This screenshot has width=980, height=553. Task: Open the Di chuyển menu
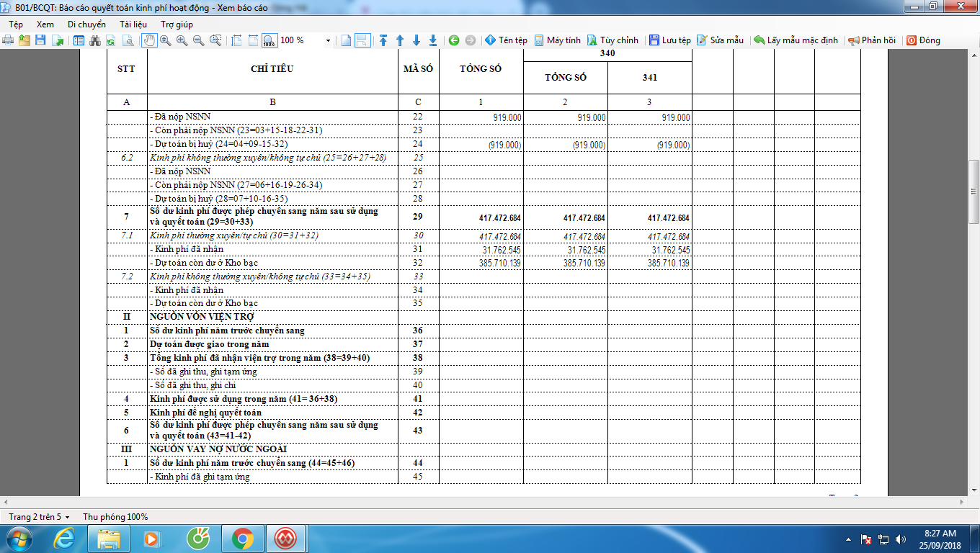86,24
